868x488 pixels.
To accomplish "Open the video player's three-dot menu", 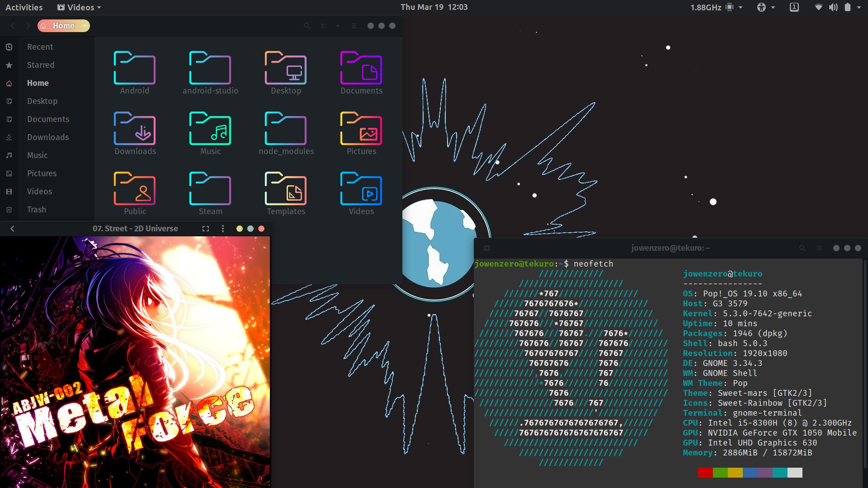I will pos(222,229).
